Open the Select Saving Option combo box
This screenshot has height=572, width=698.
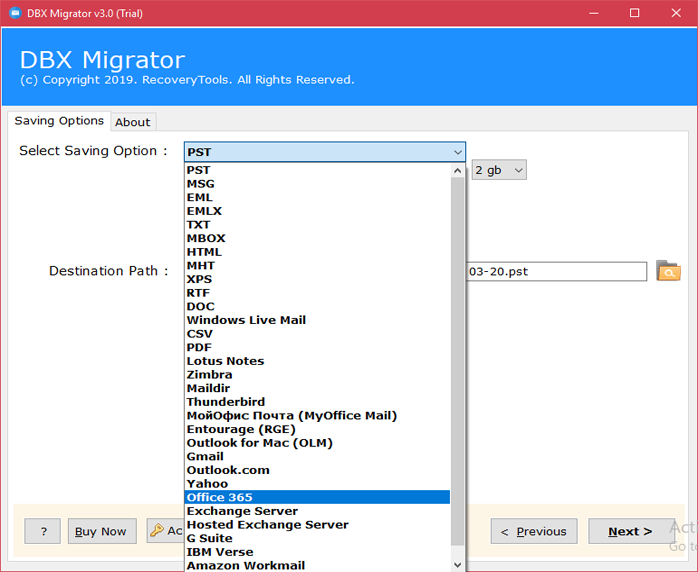pyautogui.click(x=325, y=152)
